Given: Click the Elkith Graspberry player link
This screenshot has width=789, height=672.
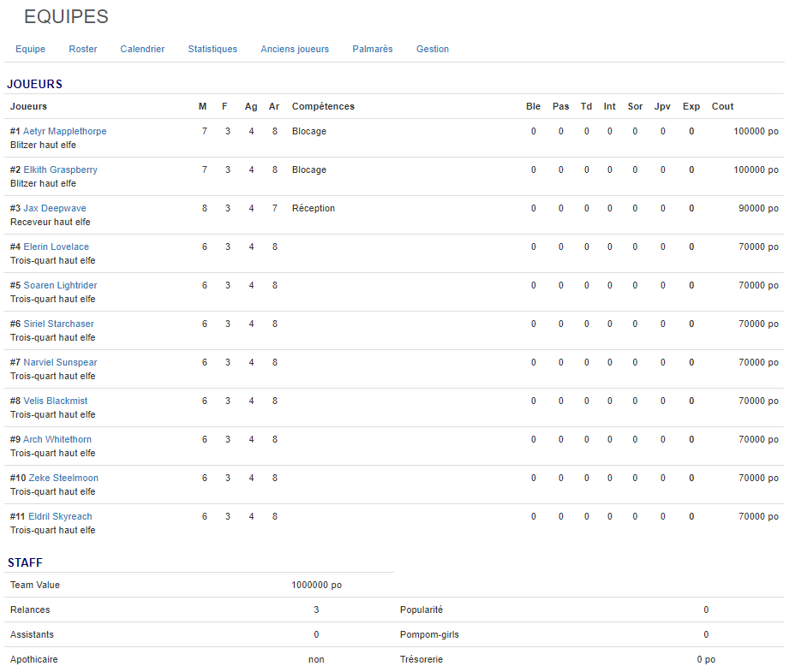Looking at the screenshot, I should click(x=60, y=170).
